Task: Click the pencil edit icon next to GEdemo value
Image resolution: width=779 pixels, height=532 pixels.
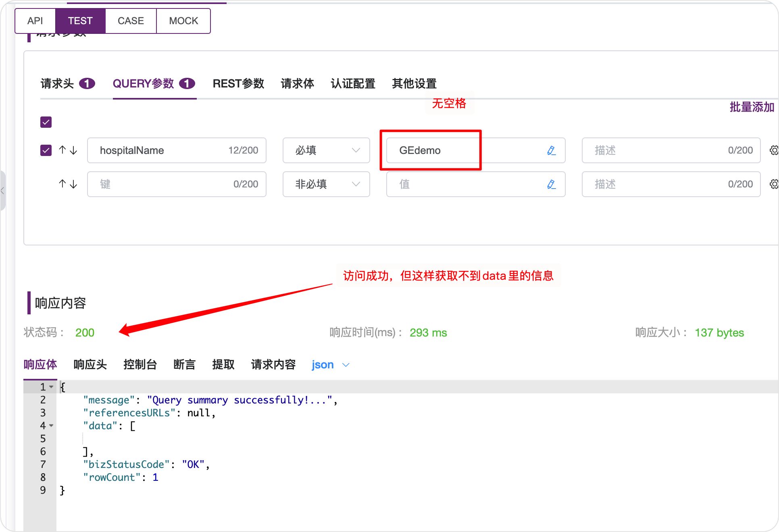Action: pos(551,150)
